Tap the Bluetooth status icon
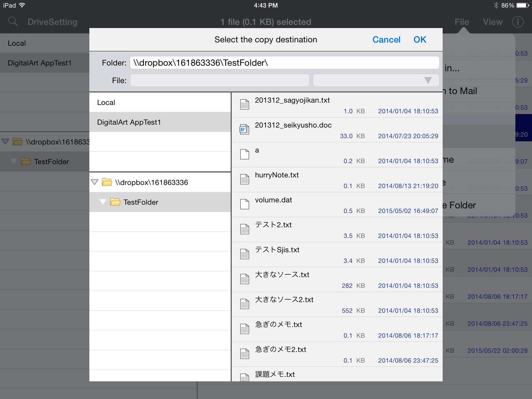This screenshot has width=532, height=399. pyautogui.click(x=496, y=5)
